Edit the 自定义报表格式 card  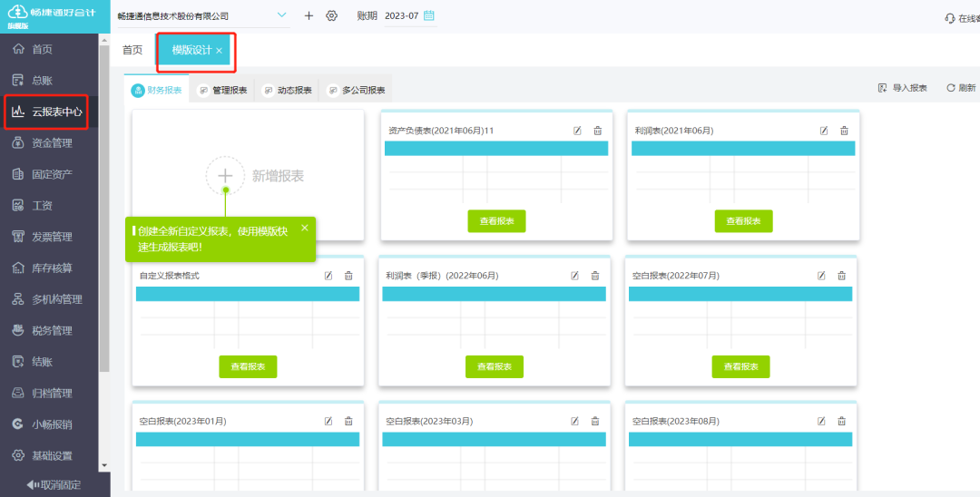tap(328, 276)
